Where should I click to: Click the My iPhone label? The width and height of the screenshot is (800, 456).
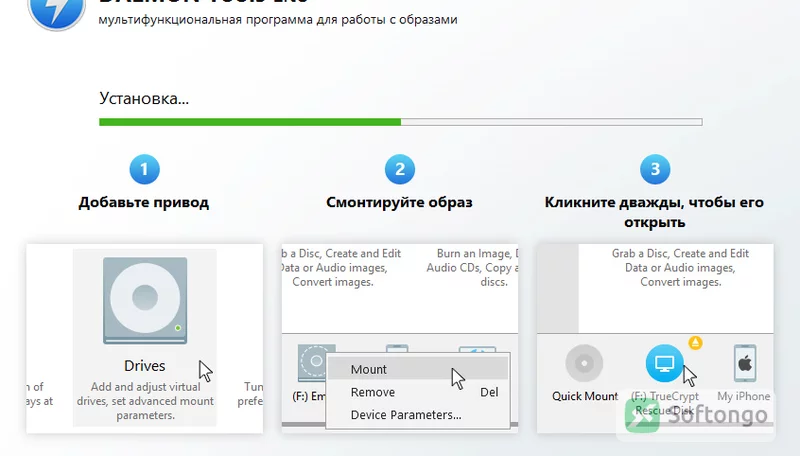click(x=743, y=396)
